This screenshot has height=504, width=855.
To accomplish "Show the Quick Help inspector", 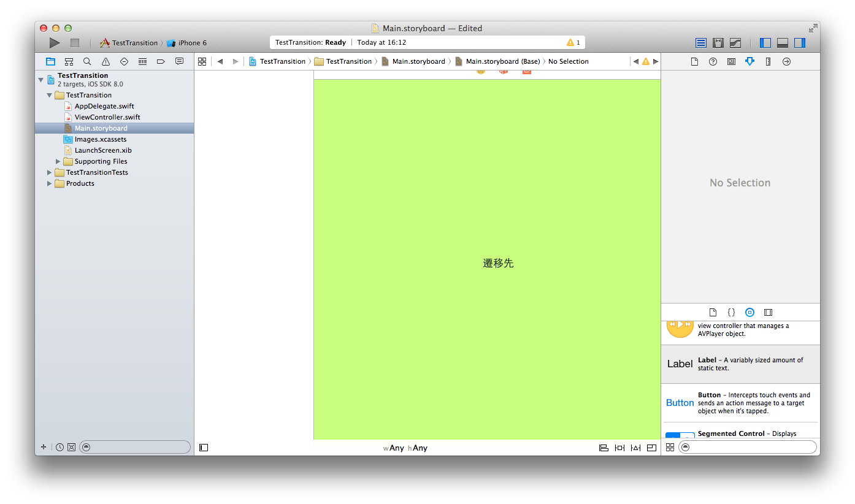I will (x=713, y=61).
